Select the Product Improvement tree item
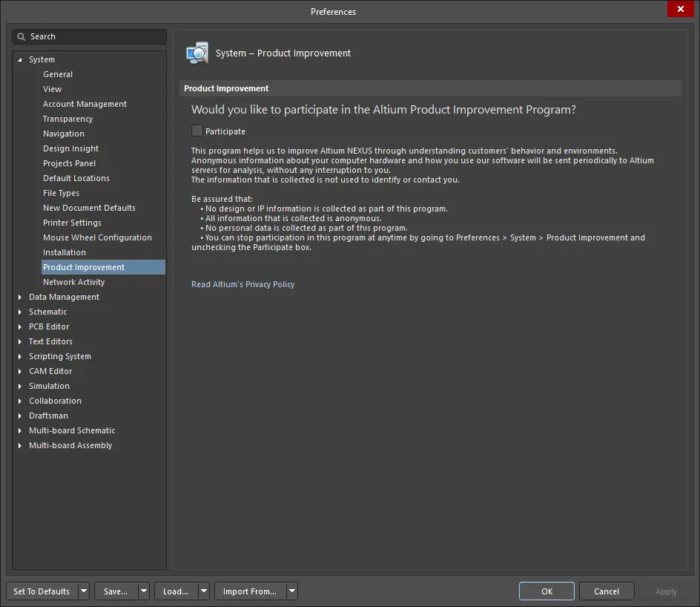 [x=103, y=267]
